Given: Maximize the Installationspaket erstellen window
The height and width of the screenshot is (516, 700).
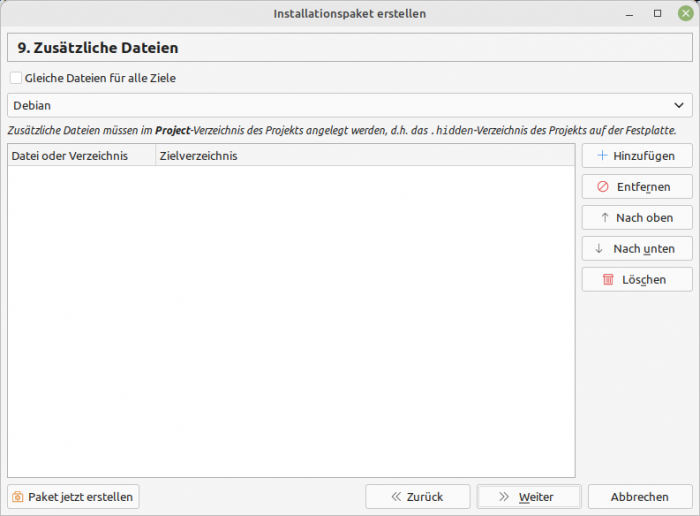Looking at the screenshot, I should pyautogui.click(x=657, y=14).
